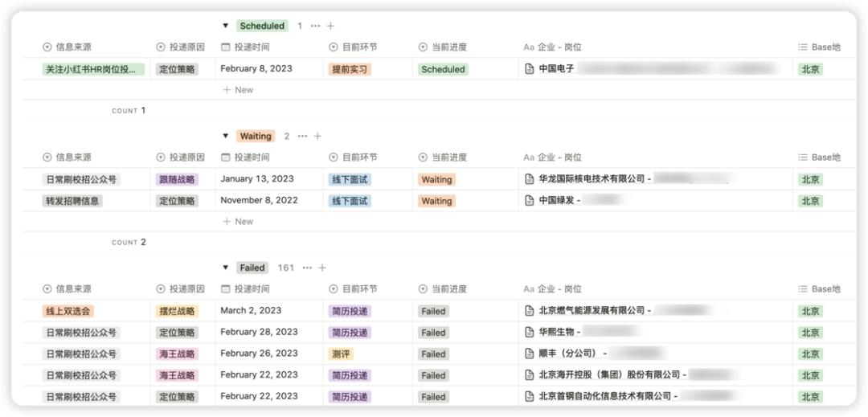Open the Failed group ellipsis menu
Viewport: 868px width, 417px height.
pos(307,268)
